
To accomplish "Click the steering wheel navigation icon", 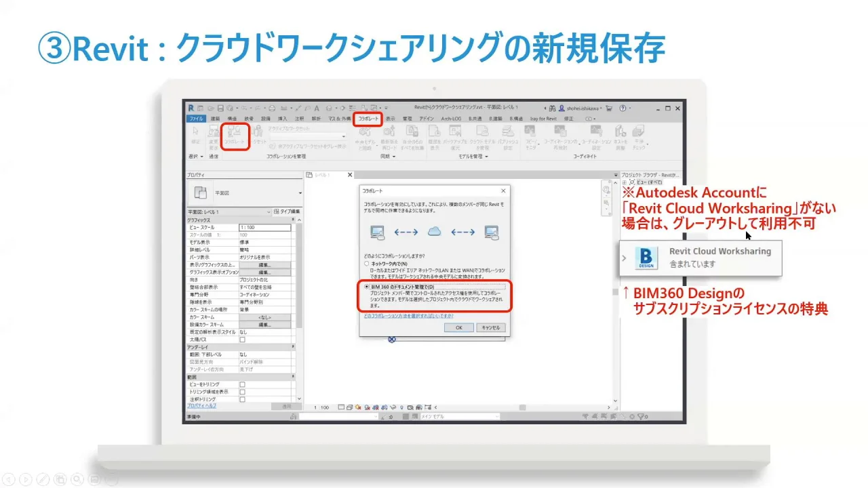I will pos(606,188).
